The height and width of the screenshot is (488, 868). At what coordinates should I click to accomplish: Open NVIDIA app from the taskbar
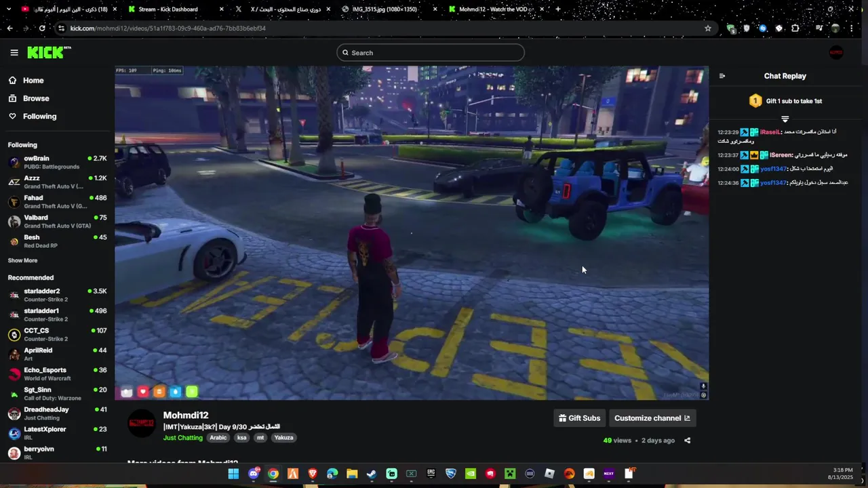point(471,474)
